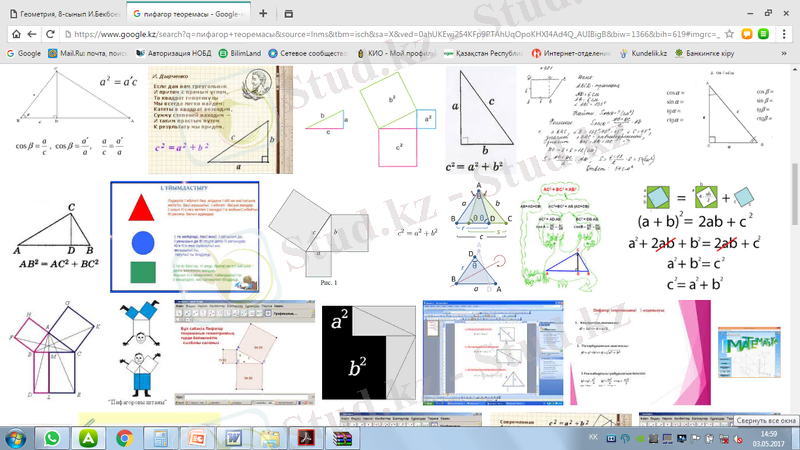
Task: Open the BilimLand bookmark
Action: (x=240, y=53)
